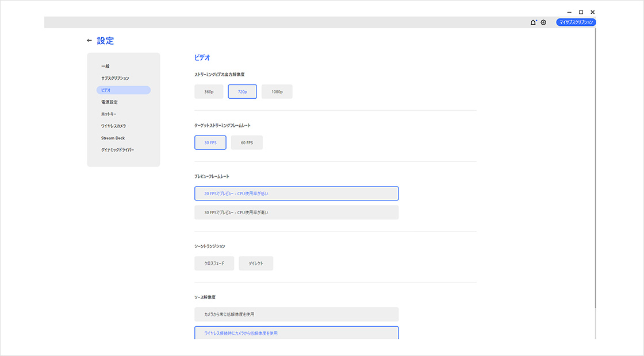Select ワイヤレスカメラ in the sidebar

tap(113, 126)
